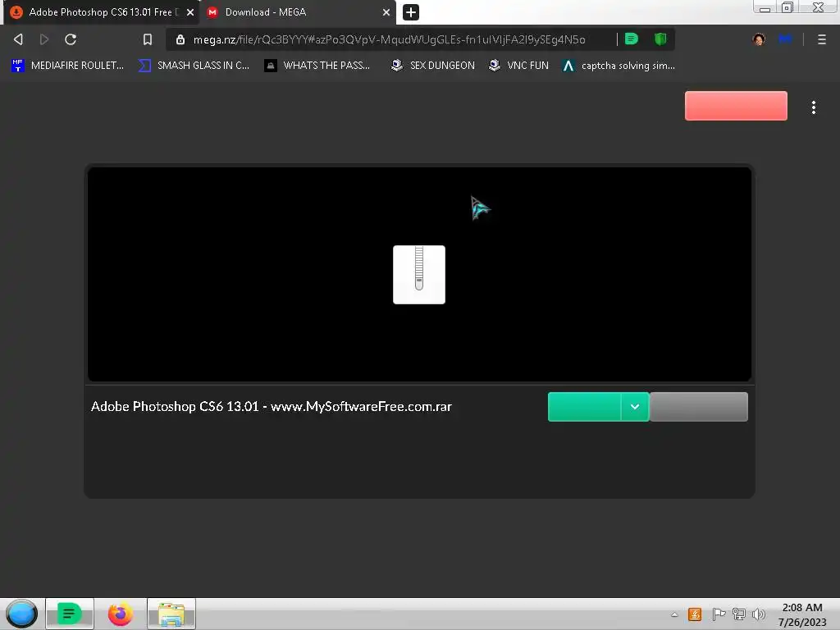Reload the MEGA download page

[x=71, y=39]
